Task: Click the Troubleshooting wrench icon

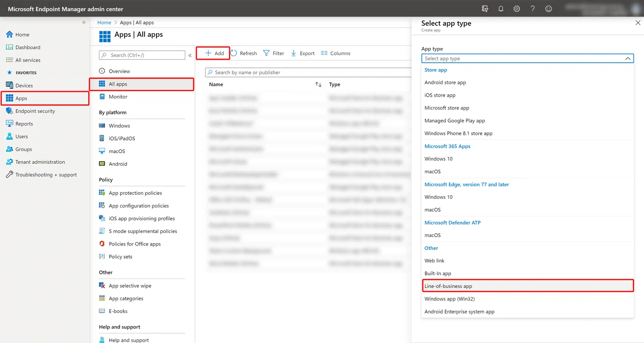Action: pyautogui.click(x=10, y=174)
